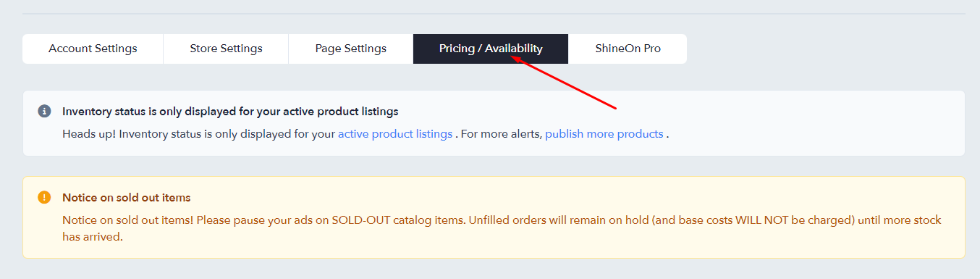Click the 'has arrived.' line in the notice
Image resolution: width=980 pixels, height=279 pixels.
click(93, 237)
